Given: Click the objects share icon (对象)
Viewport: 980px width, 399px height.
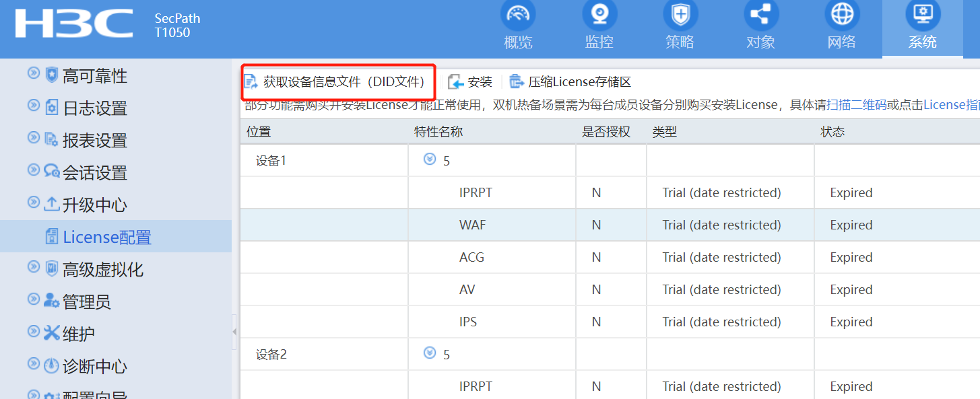Looking at the screenshot, I should pyautogui.click(x=760, y=15).
